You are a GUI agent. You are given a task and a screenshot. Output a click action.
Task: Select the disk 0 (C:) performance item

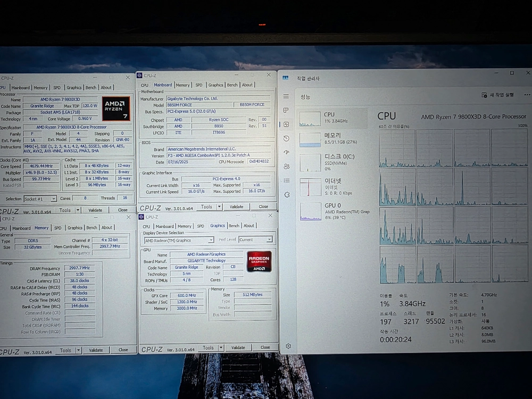(x=332, y=162)
